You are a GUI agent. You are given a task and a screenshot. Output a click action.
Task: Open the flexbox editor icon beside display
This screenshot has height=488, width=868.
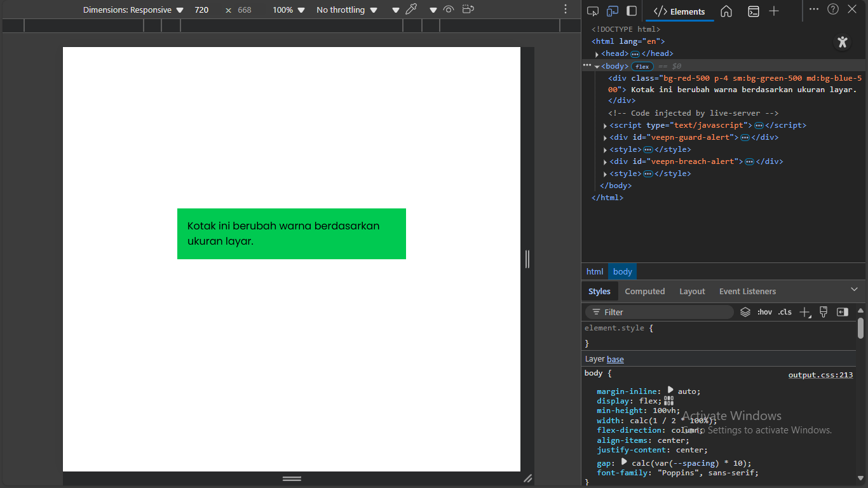coord(668,401)
